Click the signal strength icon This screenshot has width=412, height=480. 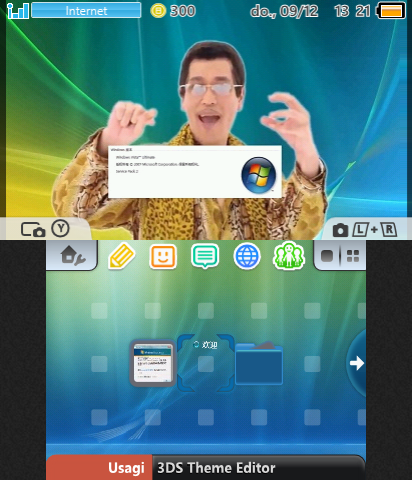click(18, 11)
